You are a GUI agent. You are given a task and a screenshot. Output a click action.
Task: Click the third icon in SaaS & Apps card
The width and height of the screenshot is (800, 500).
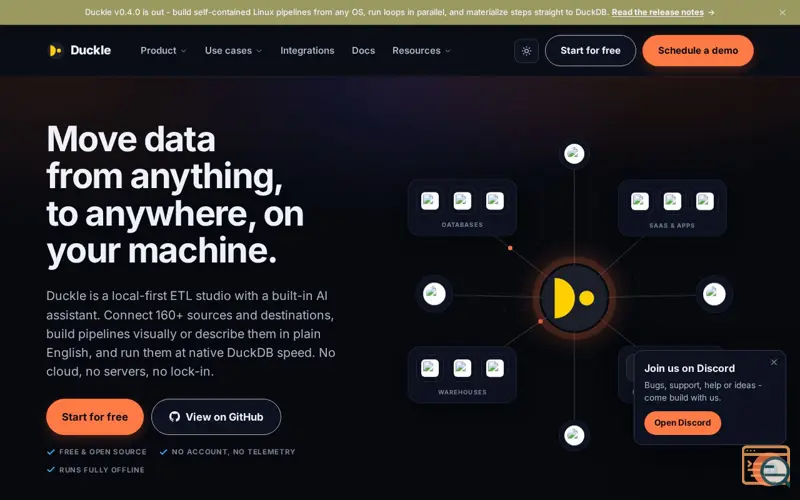coord(705,202)
